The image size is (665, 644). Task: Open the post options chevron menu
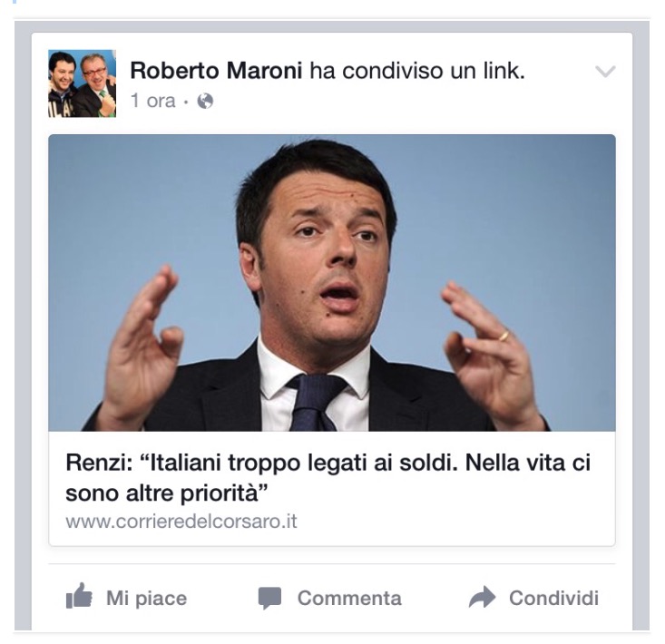(x=605, y=72)
